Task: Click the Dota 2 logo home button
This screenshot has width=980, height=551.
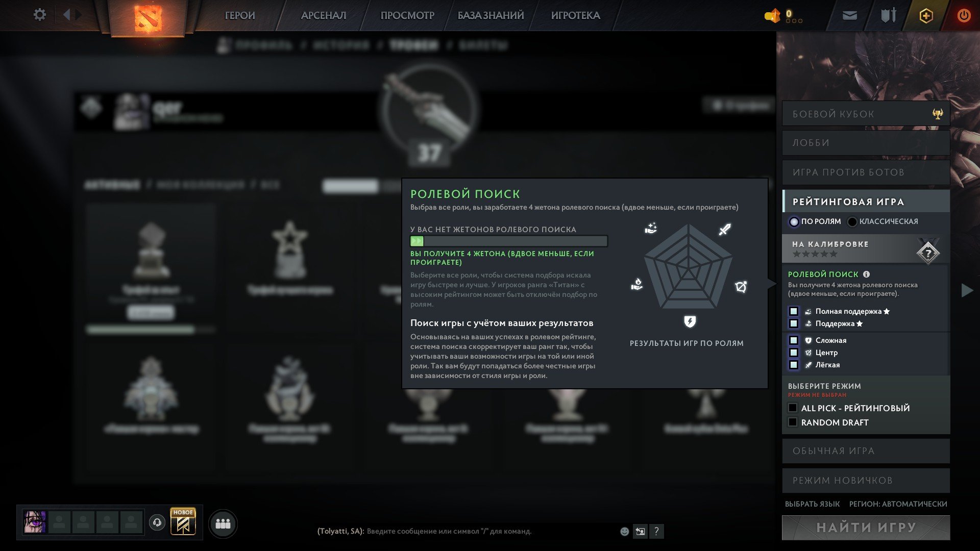Action: tap(148, 18)
